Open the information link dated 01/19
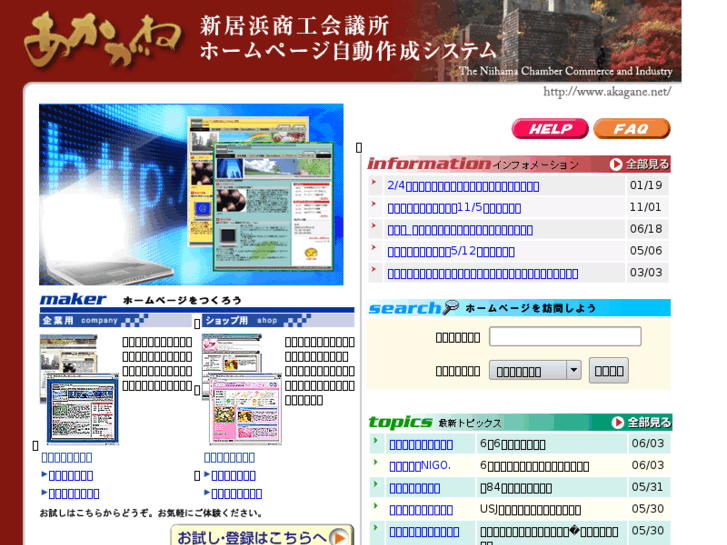 pyautogui.click(x=463, y=186)
